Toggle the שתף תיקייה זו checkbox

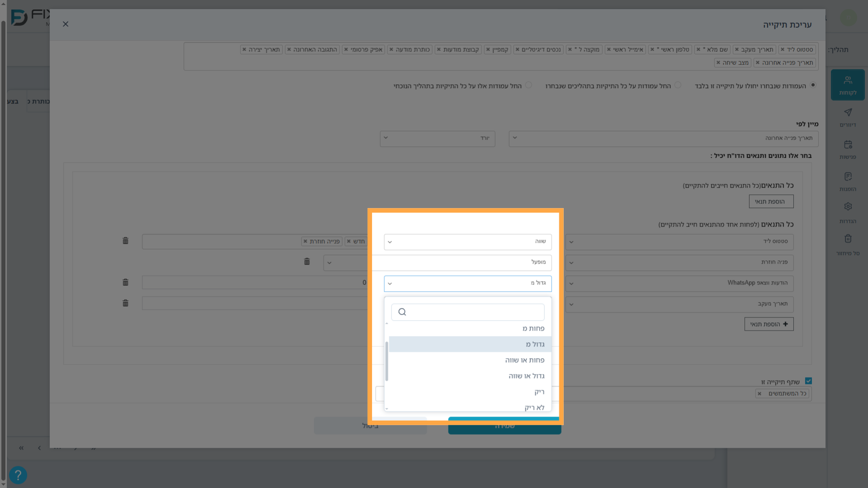809,381
